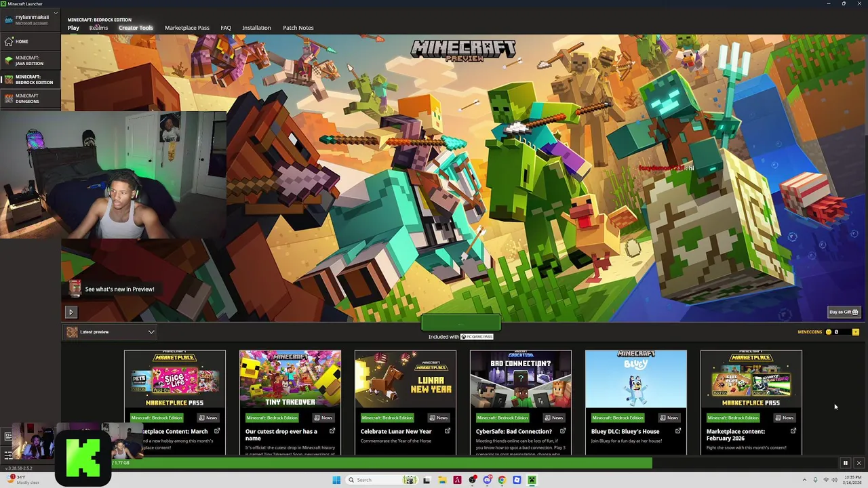This screenshot has height=488, width=868.
Task: Open the HOME section in the sidebar
Action: [x=30, y=41]
